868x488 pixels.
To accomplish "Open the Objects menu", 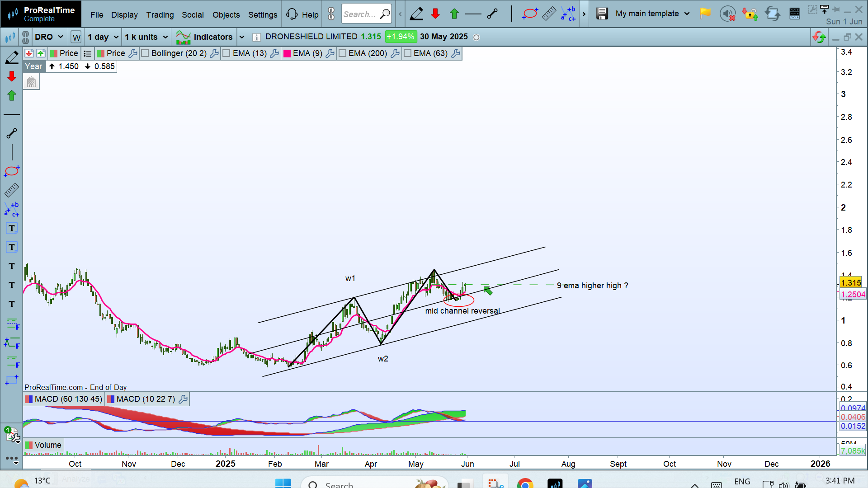I will 226,14.
